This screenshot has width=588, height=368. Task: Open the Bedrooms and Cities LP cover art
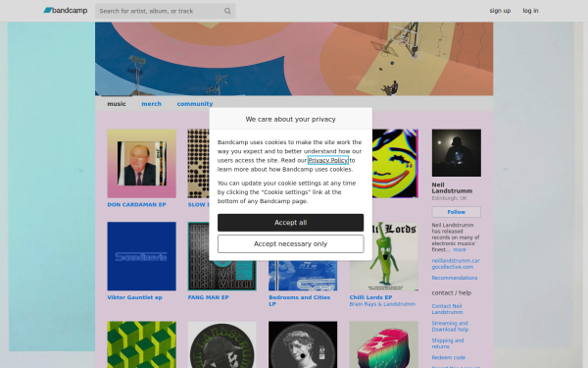303,276
